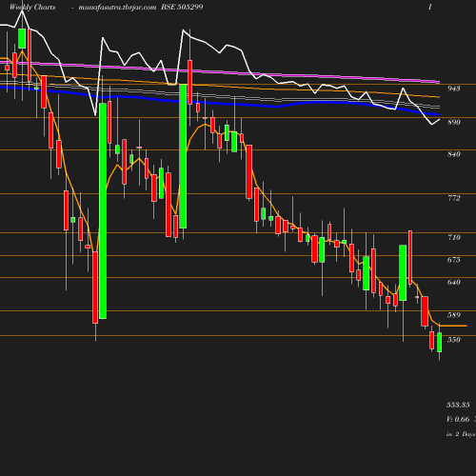Click the 943 price level label
The height and width of the screenshot is (476, 476).
tap(453, 89)
